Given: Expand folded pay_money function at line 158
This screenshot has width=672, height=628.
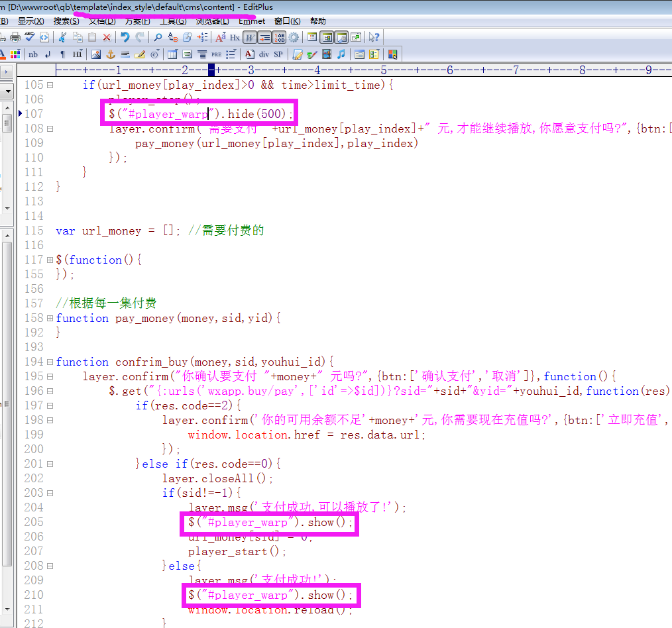Looking at the screenshot, I should coord(50,318).
